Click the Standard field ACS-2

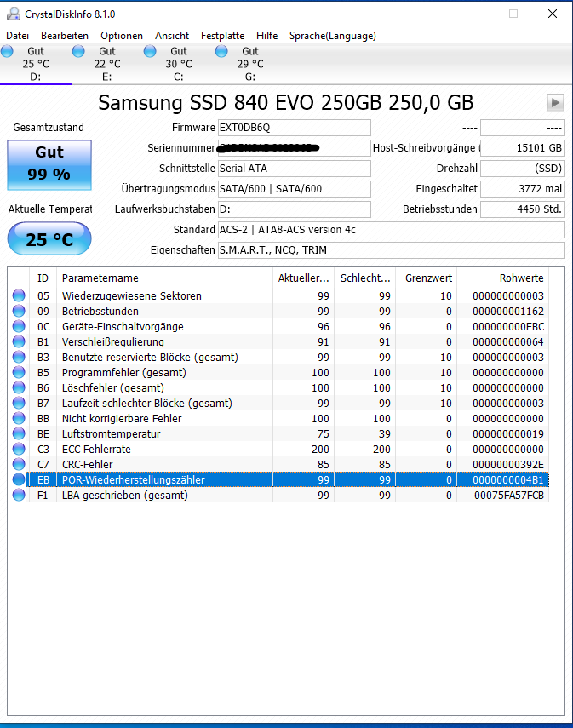[392, 230]
